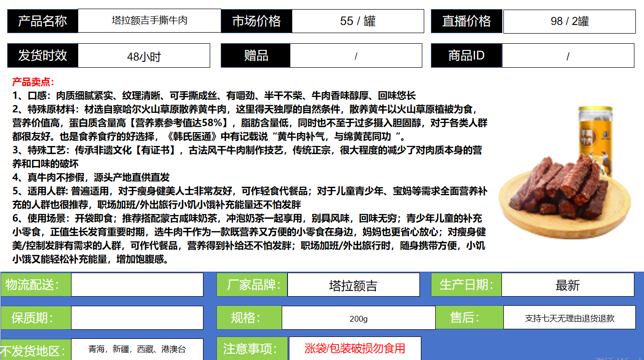Click the 48小时 shipping time cell
The width and height of the screenshot is (644, 360).
(143, 56)
